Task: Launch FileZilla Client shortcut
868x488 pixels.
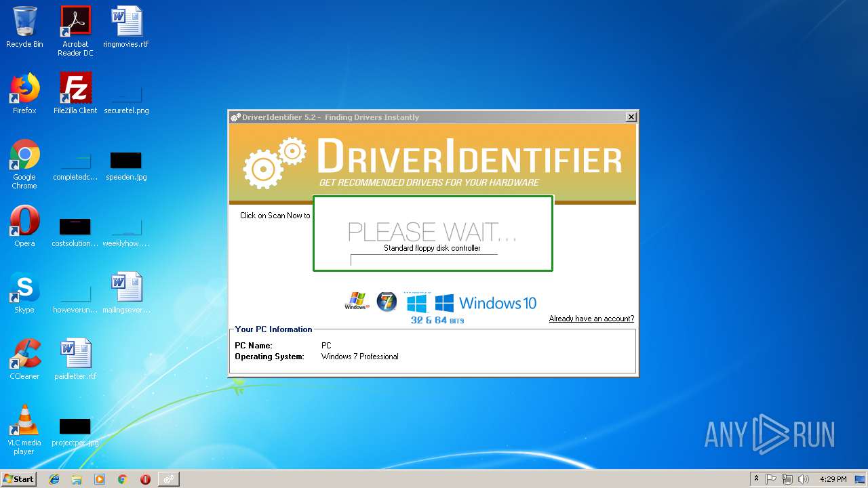Action: (x=75, y=94)
